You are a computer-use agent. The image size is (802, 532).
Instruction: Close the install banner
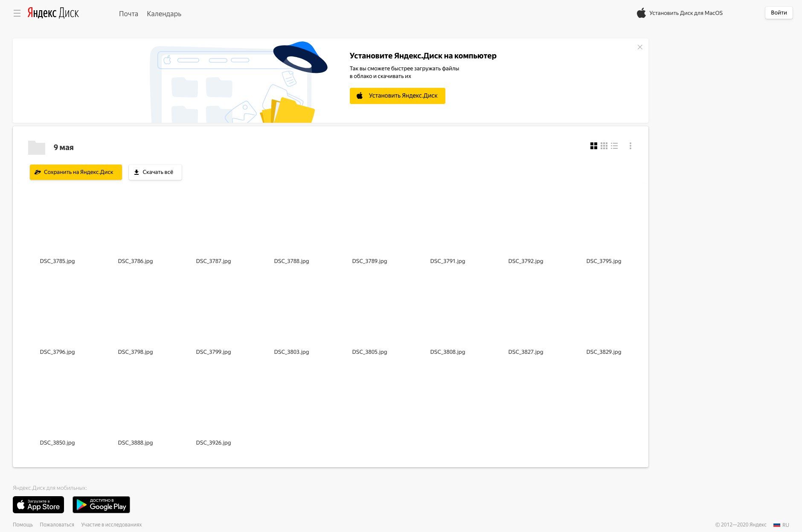tap(640, 47)
